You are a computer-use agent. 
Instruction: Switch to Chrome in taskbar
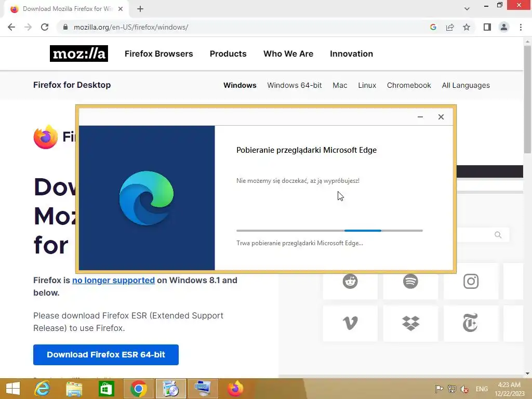click(x=138, y=389)
